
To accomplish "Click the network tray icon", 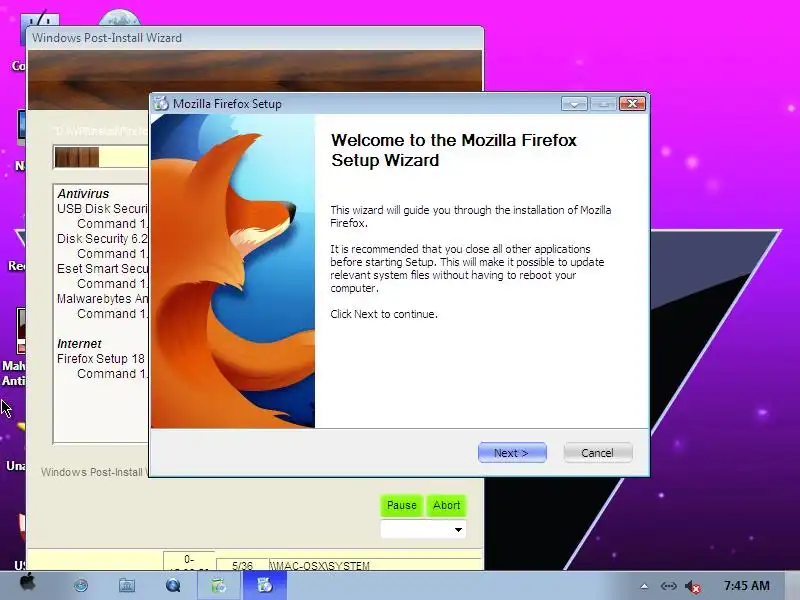I will pos(668,586).
